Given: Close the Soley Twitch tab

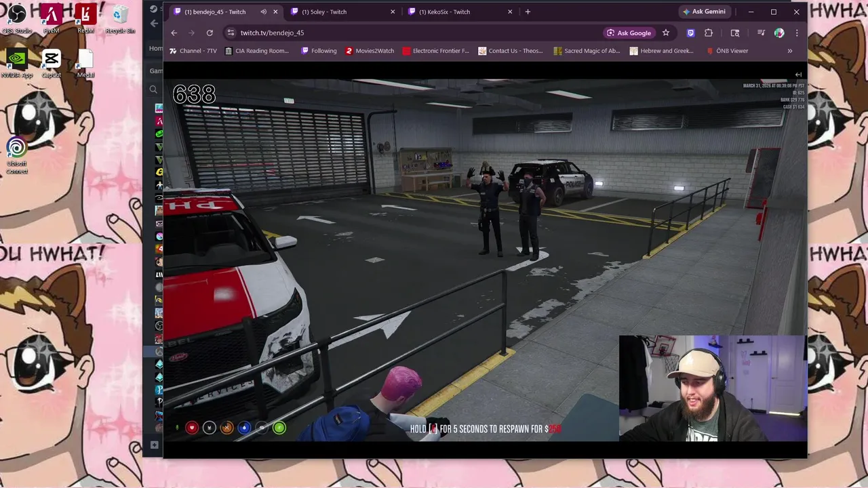Looking at the screenshot, I should (393, 12).
